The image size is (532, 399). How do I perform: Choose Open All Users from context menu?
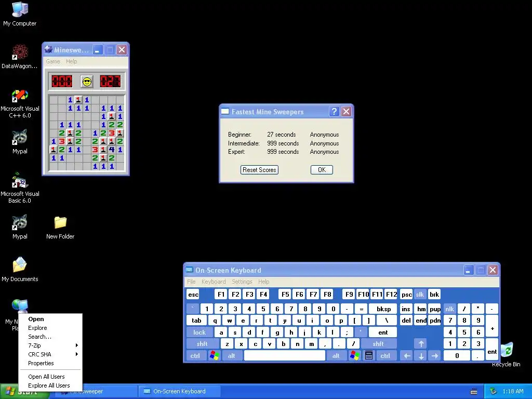(x=50, y=377)
